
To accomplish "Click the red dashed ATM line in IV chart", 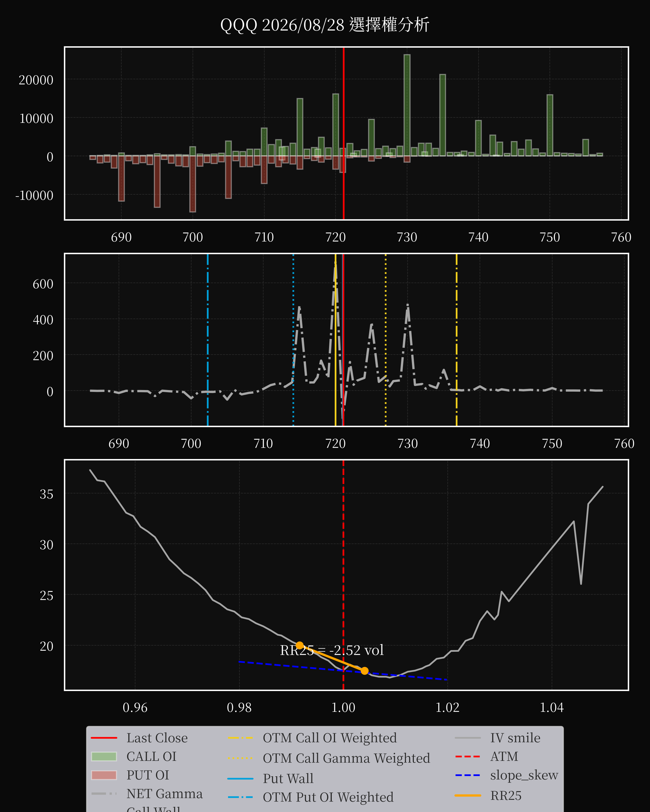I will click(343, 575).
